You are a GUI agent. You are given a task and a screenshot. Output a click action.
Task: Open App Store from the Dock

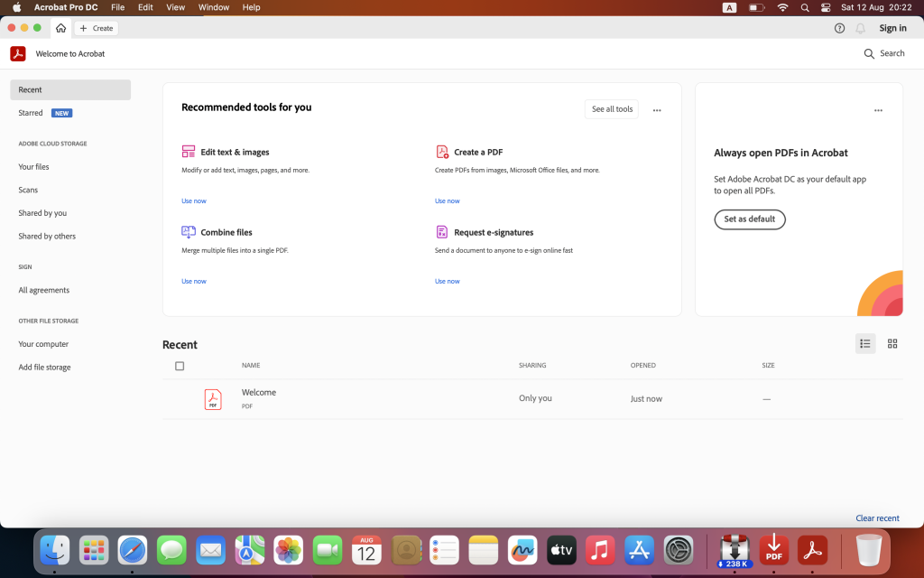pyautogui.click(x=639, y=550)
